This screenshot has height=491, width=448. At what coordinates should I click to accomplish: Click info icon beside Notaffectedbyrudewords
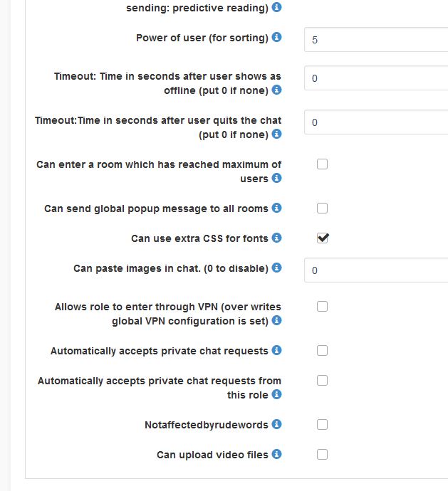(x=277, y=424)
